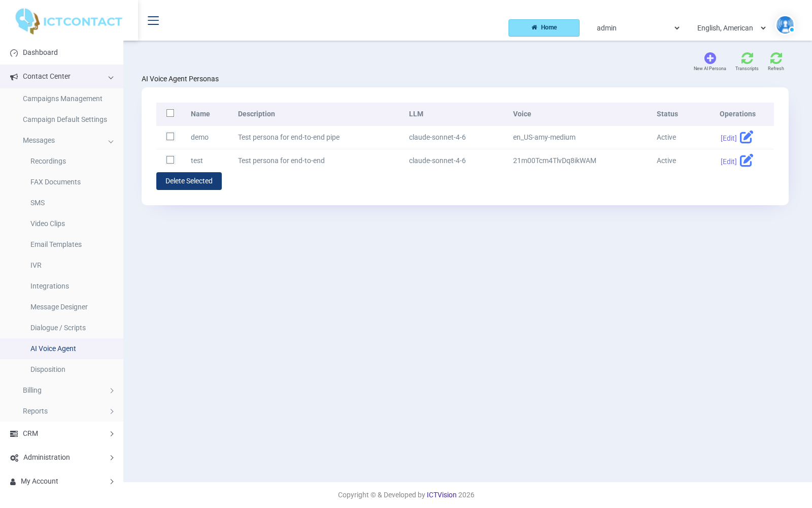The height and width of the screenshot is (508, 812).
Task: Click the My Account person icon
Action: (13, 482)
